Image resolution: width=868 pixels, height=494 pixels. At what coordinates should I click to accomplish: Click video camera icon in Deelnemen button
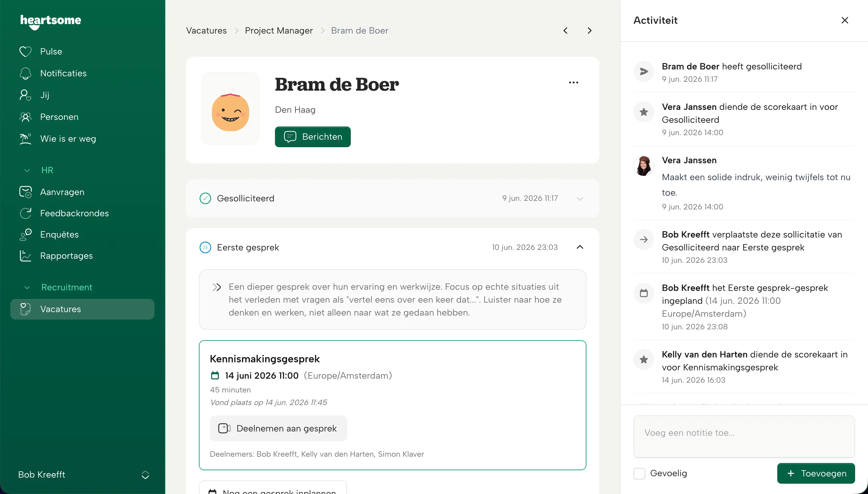click(x=224, y=428)
